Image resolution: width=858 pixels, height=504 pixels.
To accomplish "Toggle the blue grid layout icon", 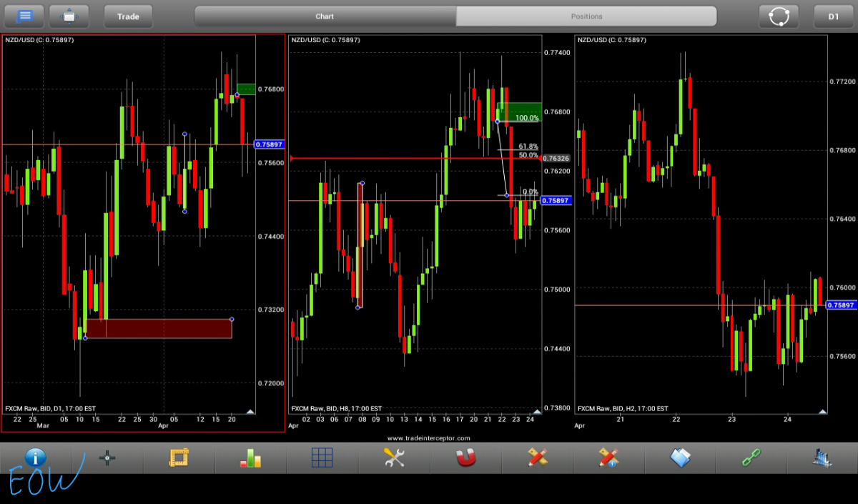I will (x=322, y=458).
